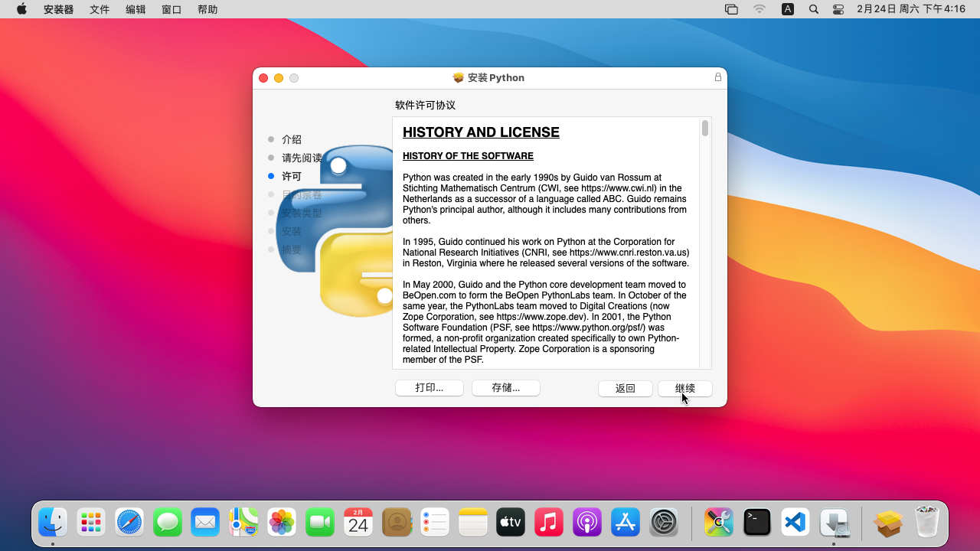
Task: Close the 安装 Python window
Action: click(263, 78)
